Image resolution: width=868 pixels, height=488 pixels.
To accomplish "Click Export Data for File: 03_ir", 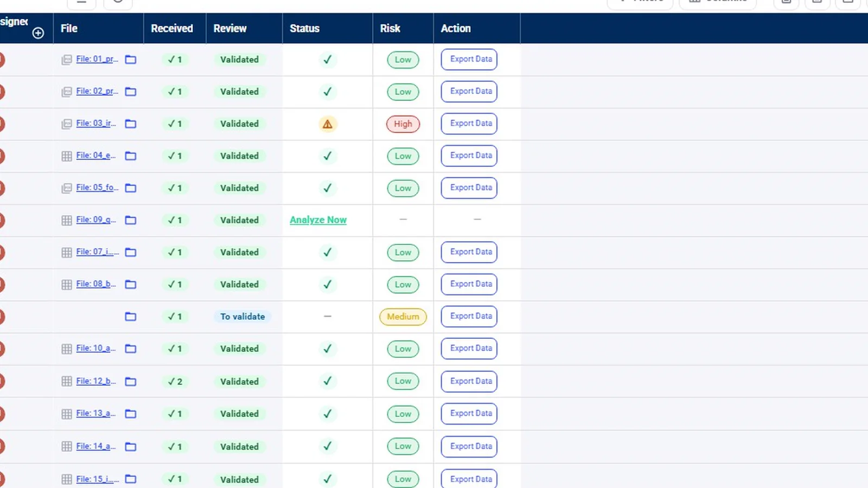I will pyautogui.click(x=469, y=124).
